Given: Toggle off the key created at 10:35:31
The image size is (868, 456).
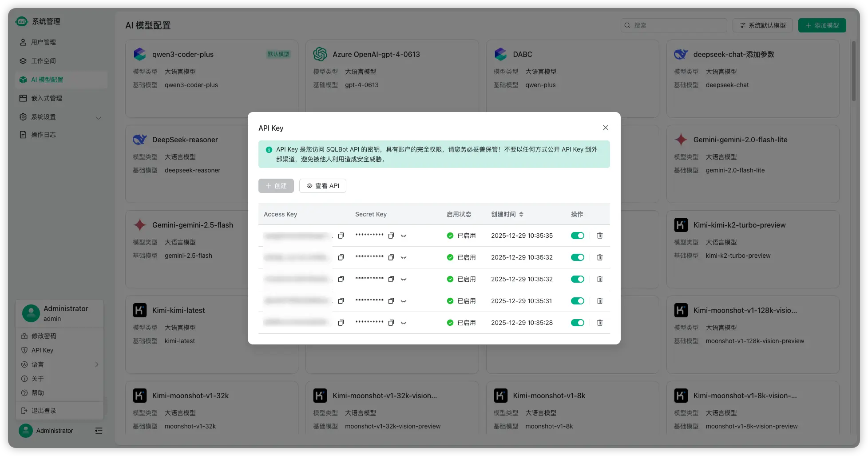Looking at the screenshot, I should point(578,301).
